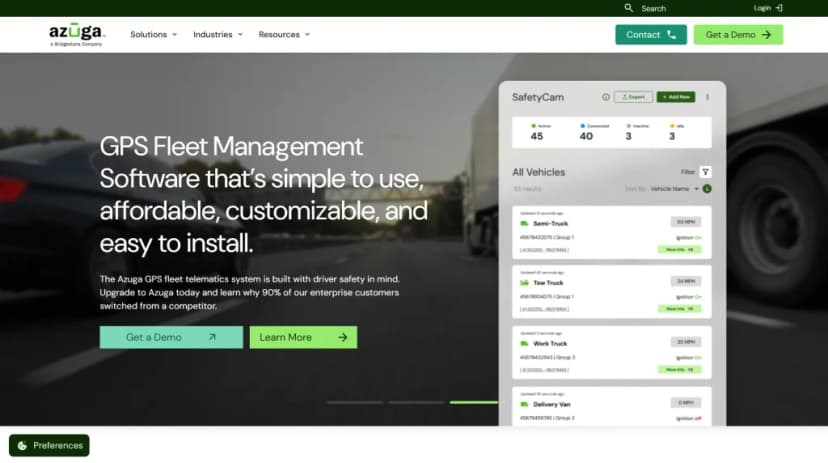Open the SafetyCam three-dot menu
This screenshot has width=828, height=463.
[707, 97]
